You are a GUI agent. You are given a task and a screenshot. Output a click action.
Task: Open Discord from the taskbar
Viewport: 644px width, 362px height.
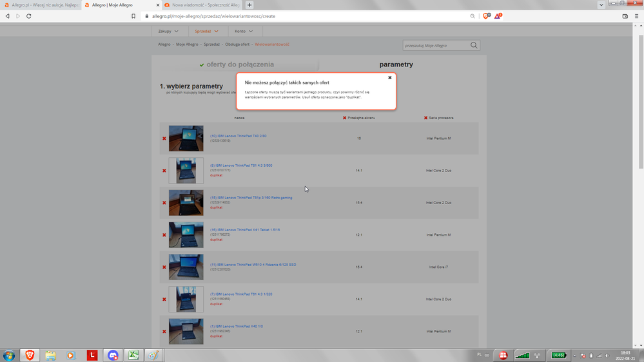coord(113,356)
